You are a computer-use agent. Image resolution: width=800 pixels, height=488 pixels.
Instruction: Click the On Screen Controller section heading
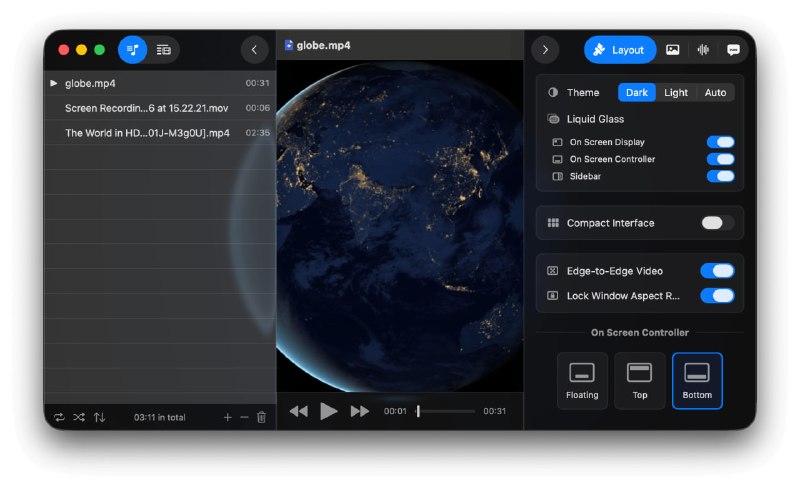(640, 332)
